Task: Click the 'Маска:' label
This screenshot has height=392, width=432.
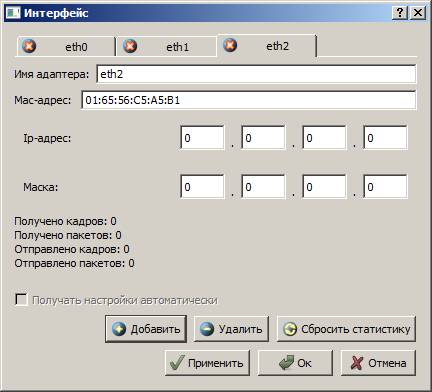Action: pos(40,187)
